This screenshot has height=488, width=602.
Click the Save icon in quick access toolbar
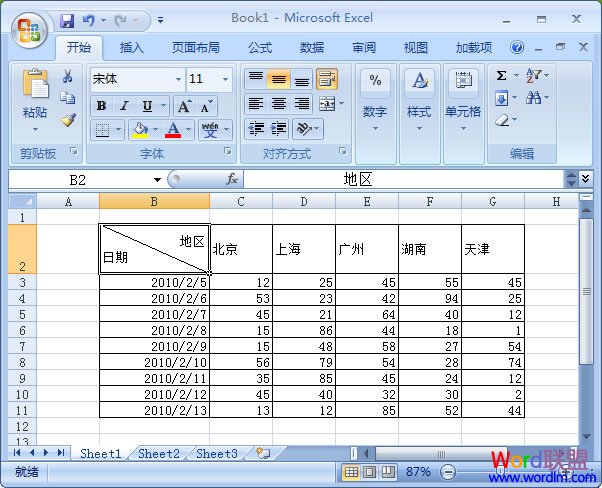[x=67, y=19]
